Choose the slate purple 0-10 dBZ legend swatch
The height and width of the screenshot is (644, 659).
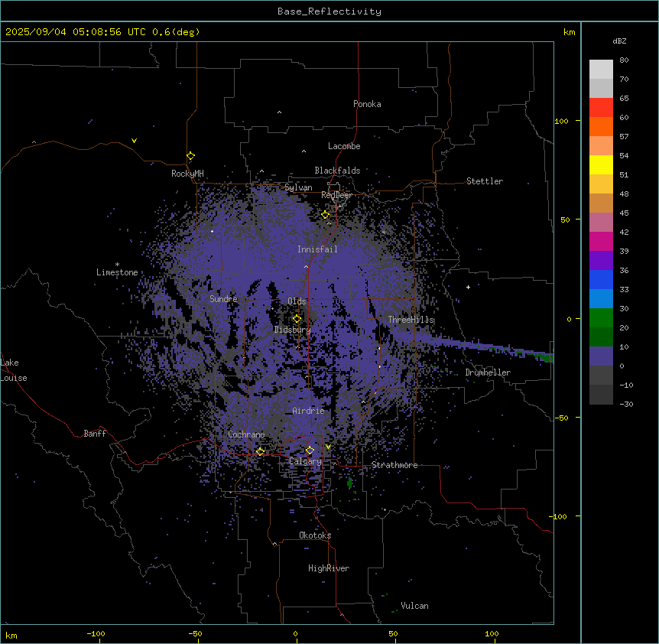point(601,356)
